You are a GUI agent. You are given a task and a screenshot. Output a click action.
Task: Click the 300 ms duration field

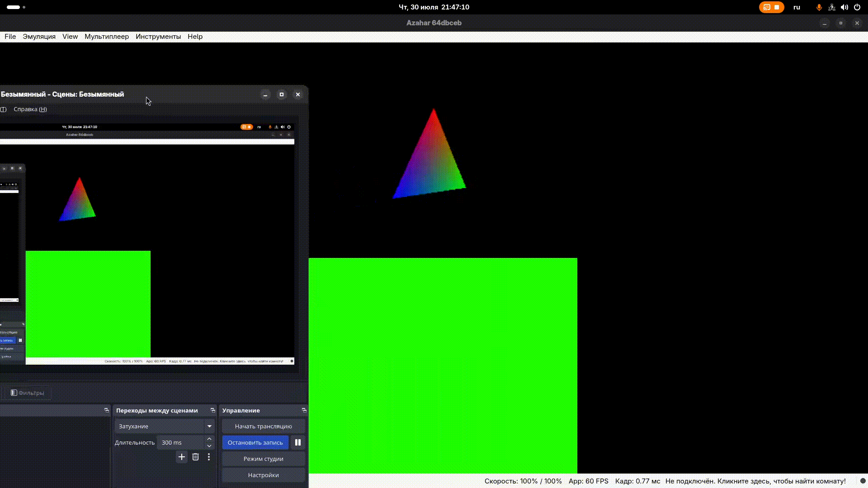pos(181,442)
